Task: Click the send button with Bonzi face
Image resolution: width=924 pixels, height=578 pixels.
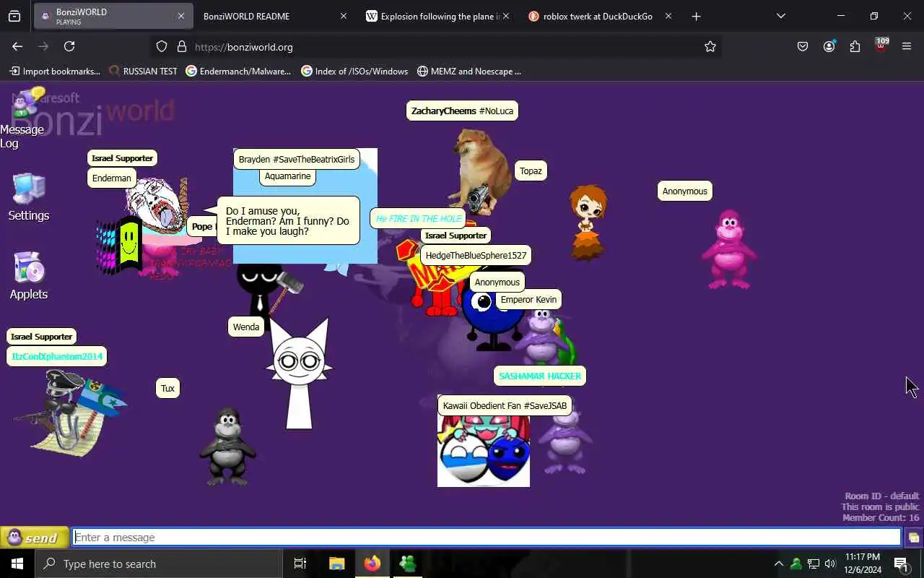Action: tap(34, 538)
